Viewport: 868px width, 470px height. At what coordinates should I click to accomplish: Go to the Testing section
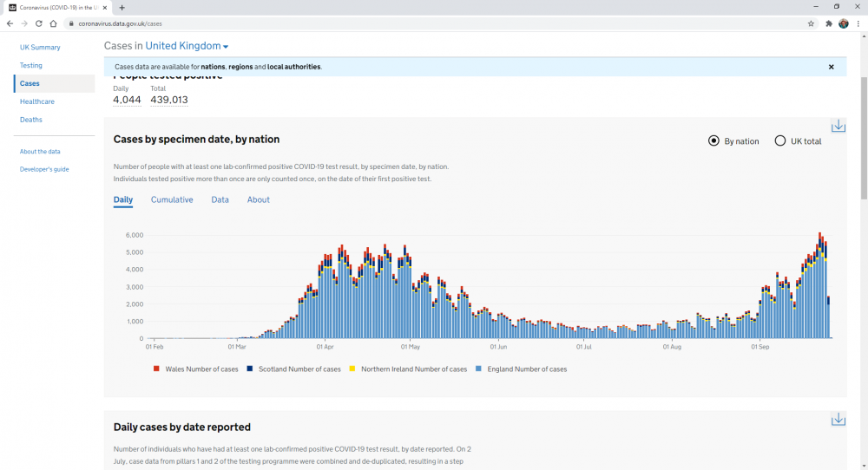pyautogui.click(x=31, y=65)
